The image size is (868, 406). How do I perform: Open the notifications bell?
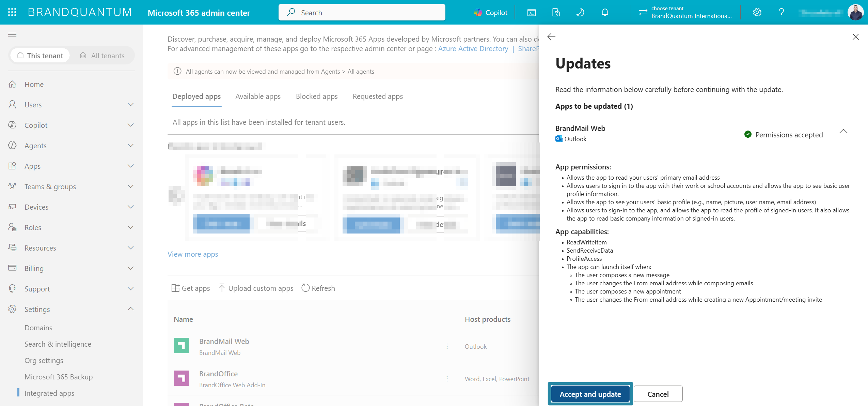(x=605, y=13)
